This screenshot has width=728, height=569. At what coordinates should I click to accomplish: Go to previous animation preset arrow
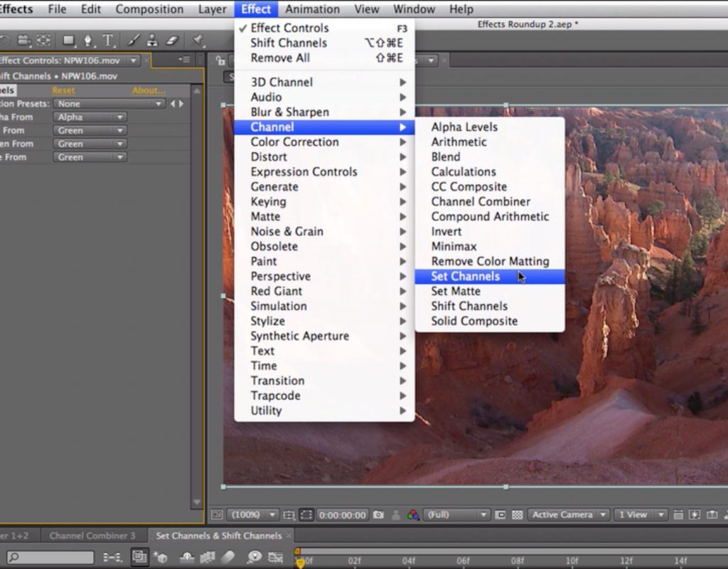click(x=173, y=104)
